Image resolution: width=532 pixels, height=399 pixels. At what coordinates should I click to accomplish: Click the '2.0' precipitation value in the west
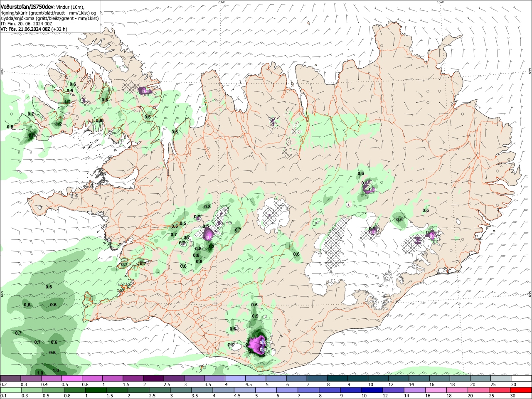tap(32, 135)
